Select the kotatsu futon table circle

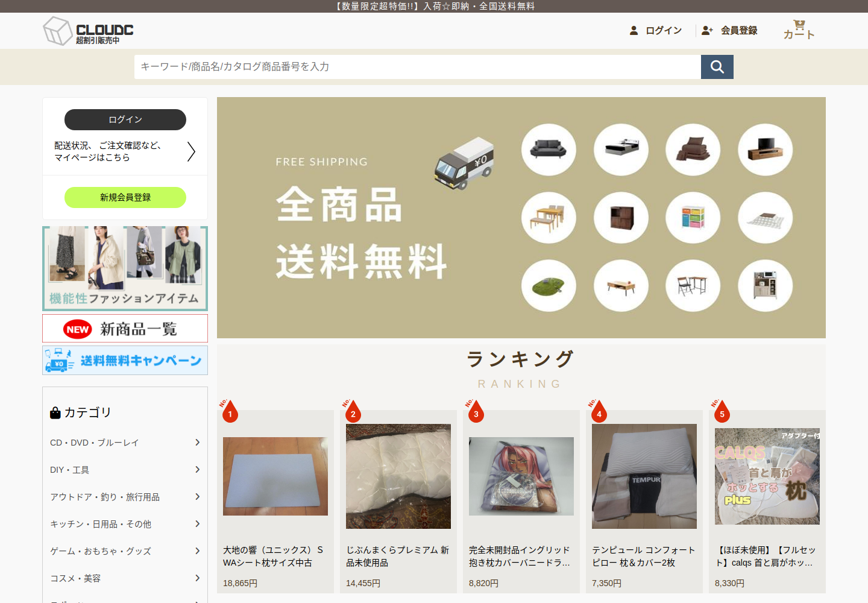pyautogui.click(x=766, y=218)
